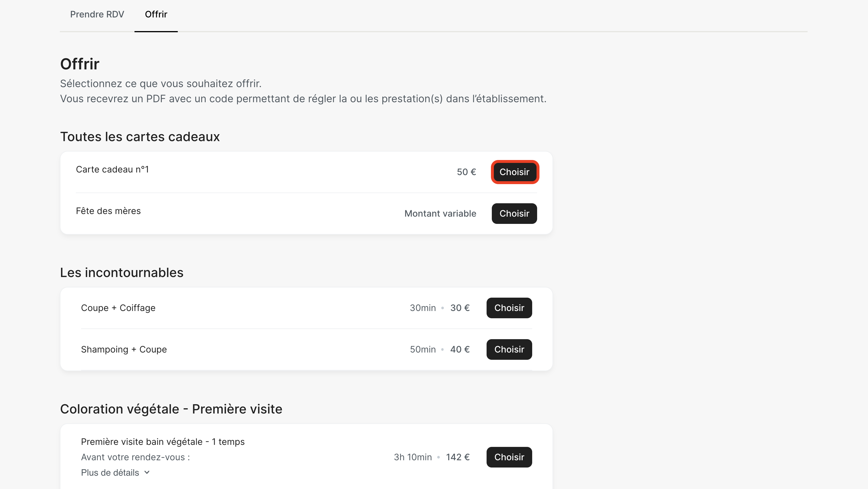Screen dimensions: 868x489
Task: Click the Avant votre rendez-vous text
Action: 135,457
